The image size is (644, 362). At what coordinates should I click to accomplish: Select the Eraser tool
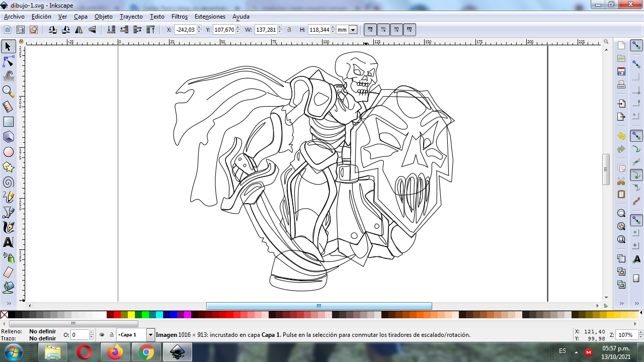coord(8,273)
